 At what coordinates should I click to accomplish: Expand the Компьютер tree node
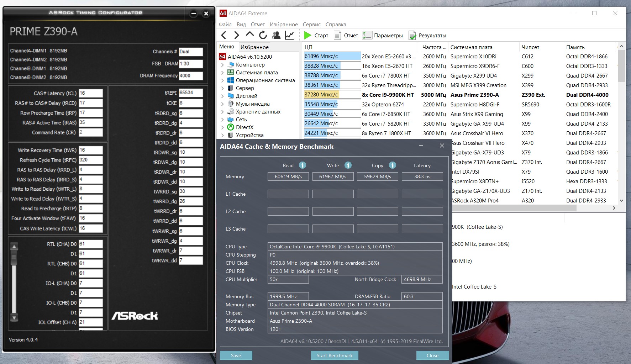(222, 65)
